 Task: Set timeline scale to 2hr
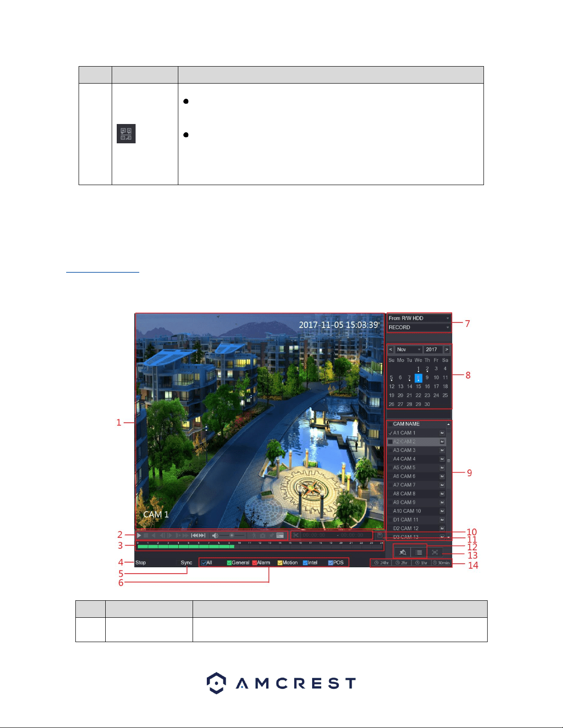coord(402,563)
